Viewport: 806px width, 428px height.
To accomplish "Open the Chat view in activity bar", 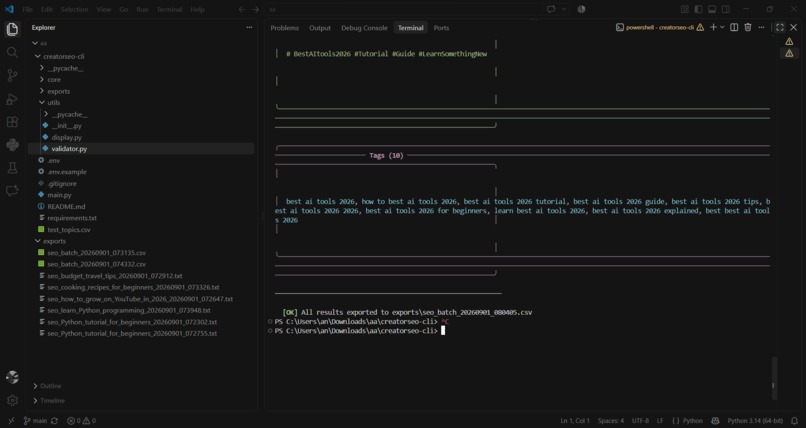I will (12, 191).
